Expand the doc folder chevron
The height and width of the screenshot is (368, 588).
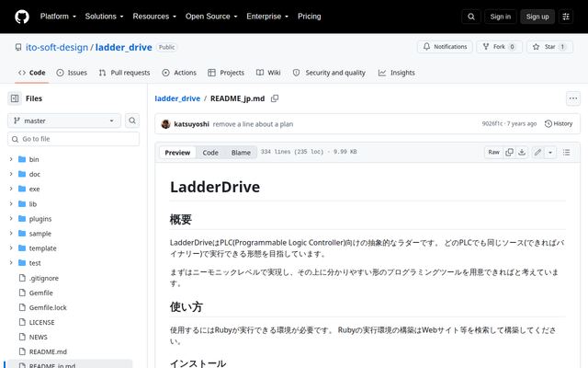click(11, 174)
